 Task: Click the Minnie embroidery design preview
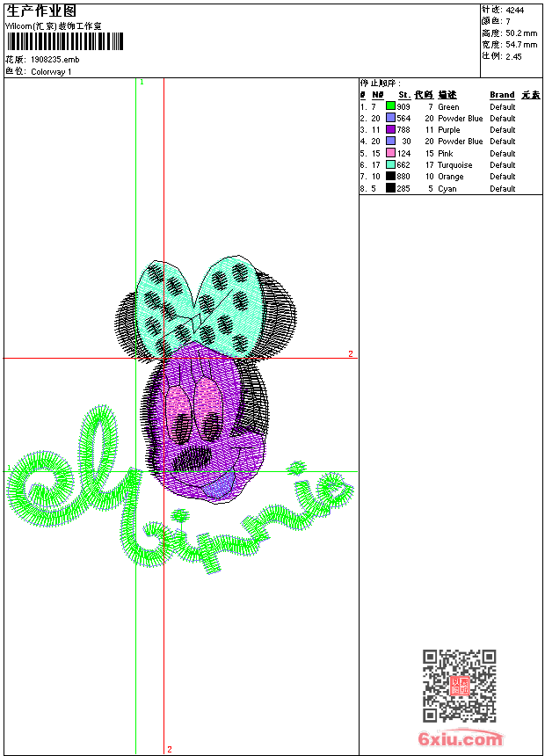point(180,415)
